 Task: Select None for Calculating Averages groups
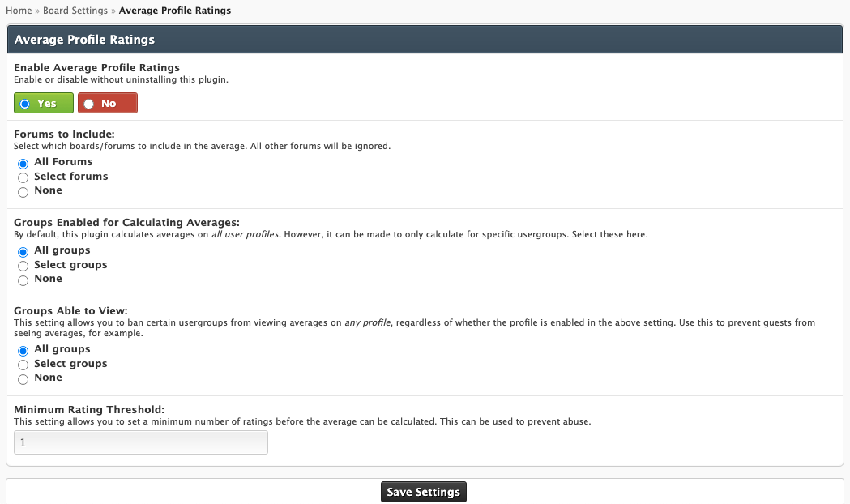23,280
